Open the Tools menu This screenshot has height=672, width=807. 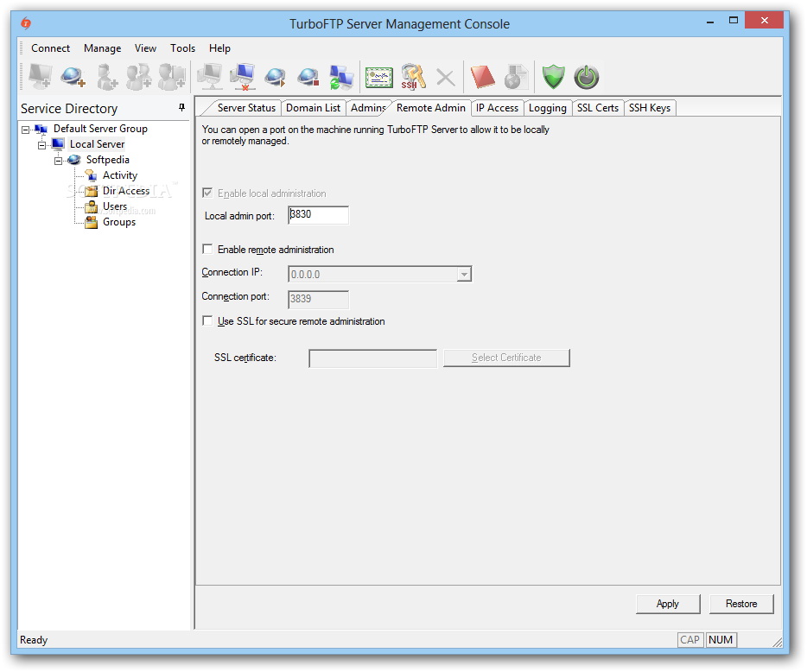[x=182, y=48]
